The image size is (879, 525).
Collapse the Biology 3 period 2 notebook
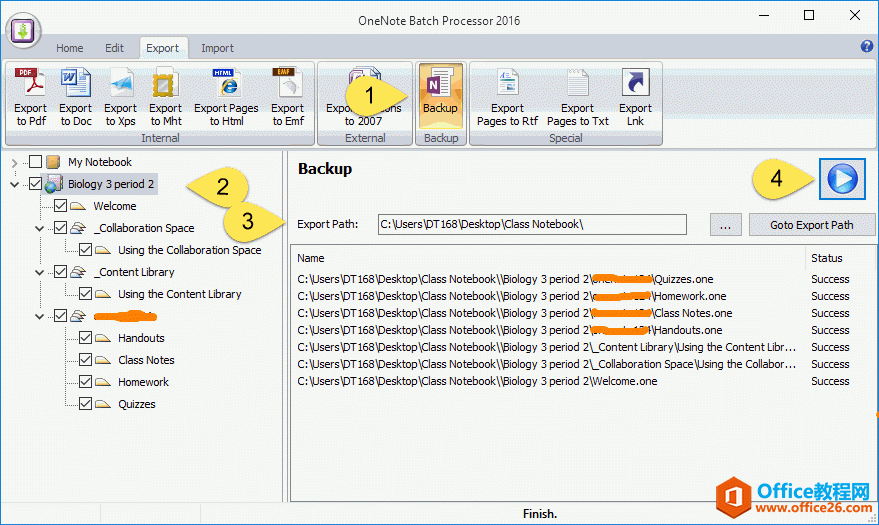(14, 184)
